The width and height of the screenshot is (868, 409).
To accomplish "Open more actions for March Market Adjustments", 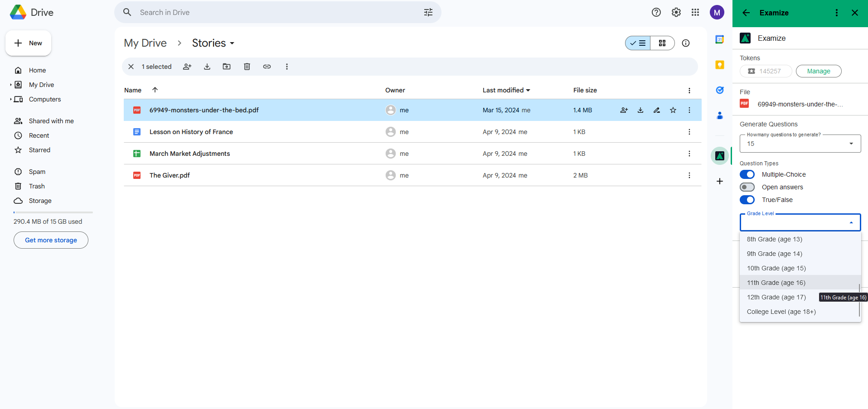I will pyautogui.click(x=689, y=154).
